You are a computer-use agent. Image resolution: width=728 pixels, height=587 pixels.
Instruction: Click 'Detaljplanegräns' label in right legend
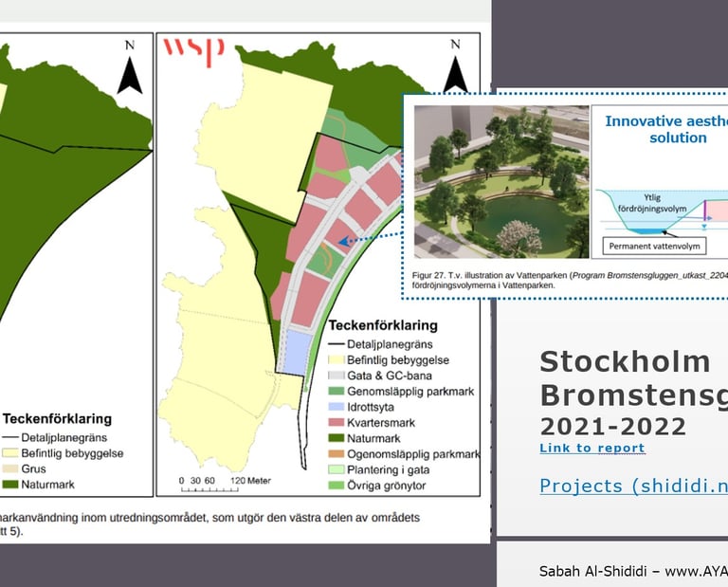click(x=390, y=344)
